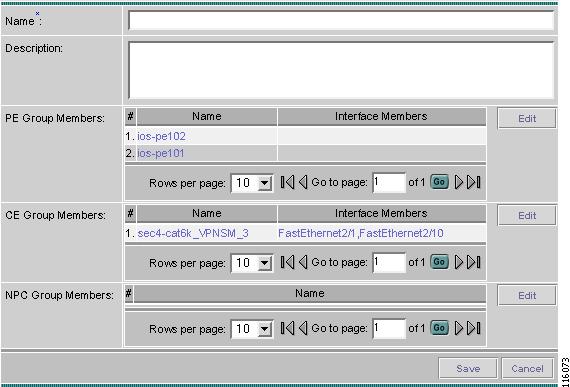Click PE Group Interface Members column header

click(x=381, y=116)
